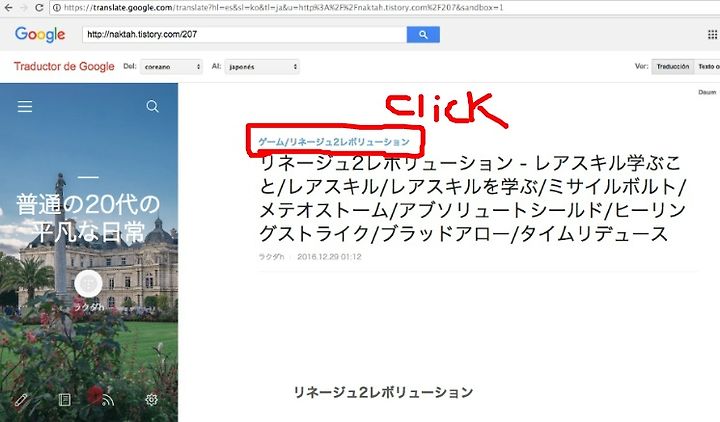Click the post date 2016.12.29 01:12
This screenshot has height=422, width=720.
(329, 257)
